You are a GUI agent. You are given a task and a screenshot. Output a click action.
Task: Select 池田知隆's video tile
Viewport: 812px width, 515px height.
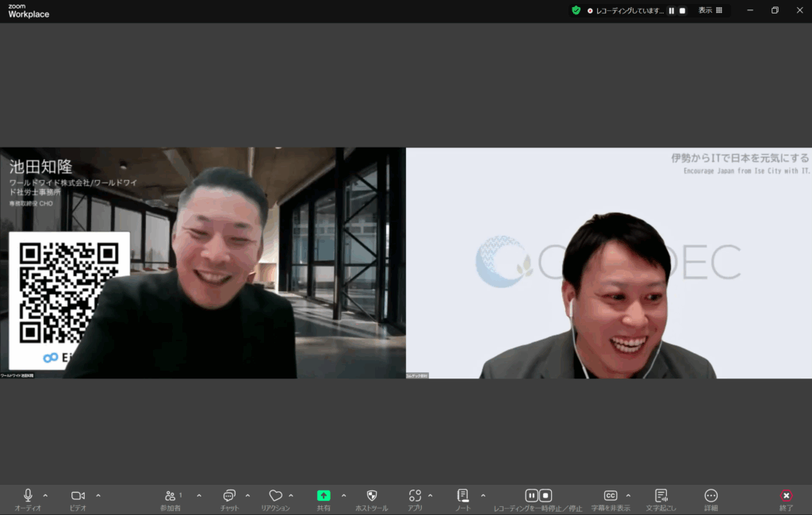pyautogui.click(x=202, y=263)
